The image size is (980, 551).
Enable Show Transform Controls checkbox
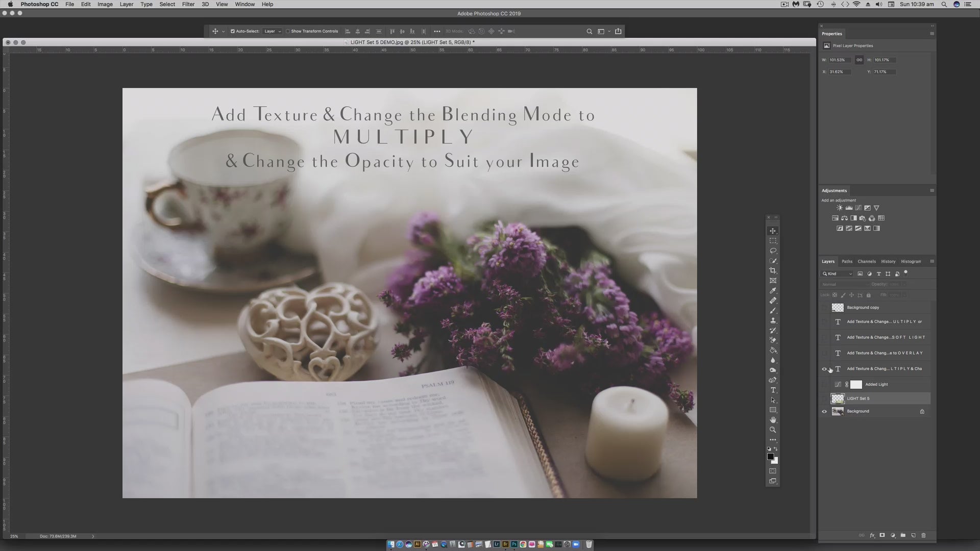(x=288, y=31)
